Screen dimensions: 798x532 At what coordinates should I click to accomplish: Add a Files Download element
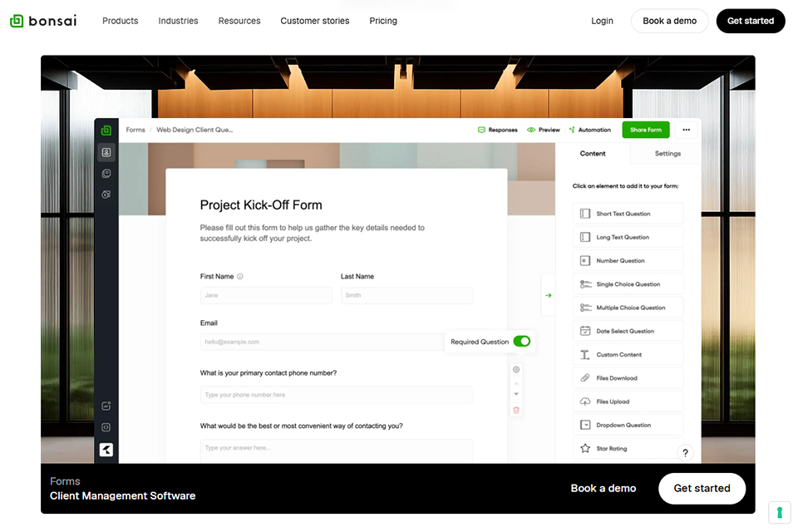coord(628,377)
